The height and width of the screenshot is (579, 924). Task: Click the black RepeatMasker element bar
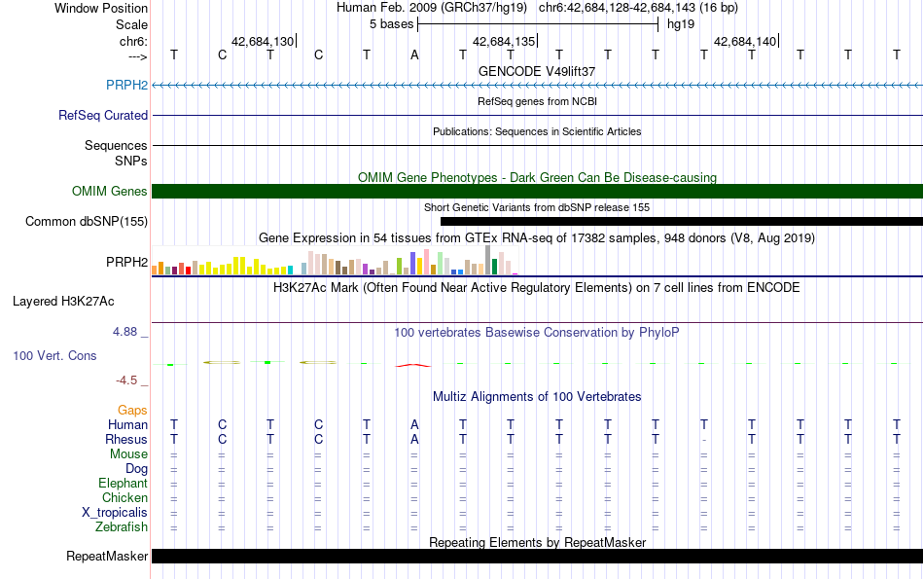538,556
